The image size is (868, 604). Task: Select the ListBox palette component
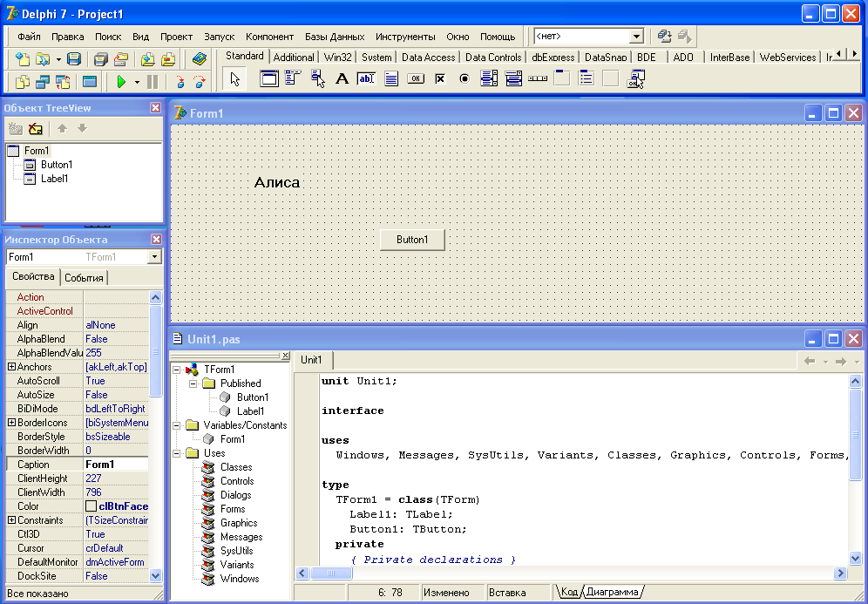coord(489,79)
